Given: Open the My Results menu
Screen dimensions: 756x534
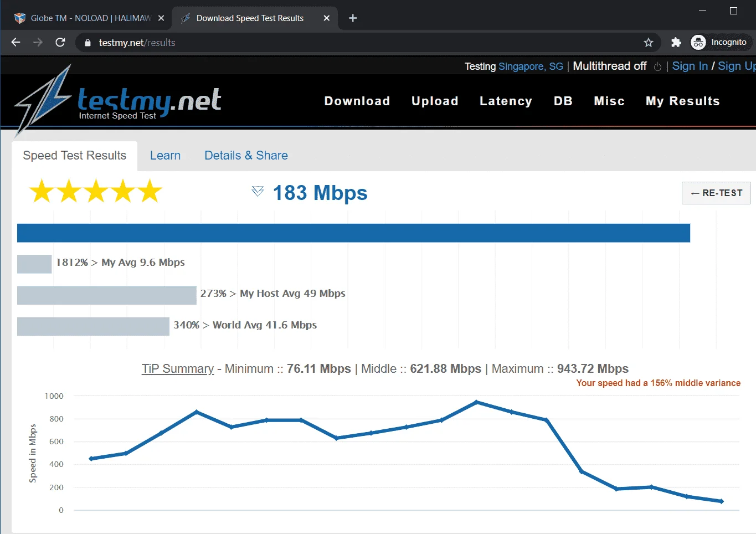Looking at the screenshot, I should click(x=683, y=101).
